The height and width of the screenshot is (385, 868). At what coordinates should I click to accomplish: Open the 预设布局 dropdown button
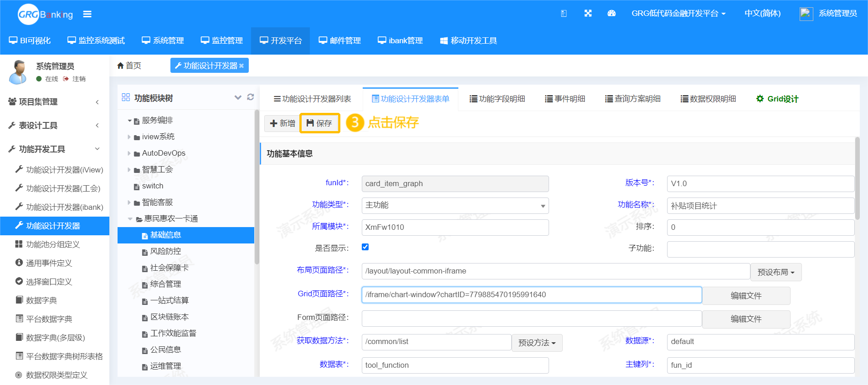coord(776,272)
